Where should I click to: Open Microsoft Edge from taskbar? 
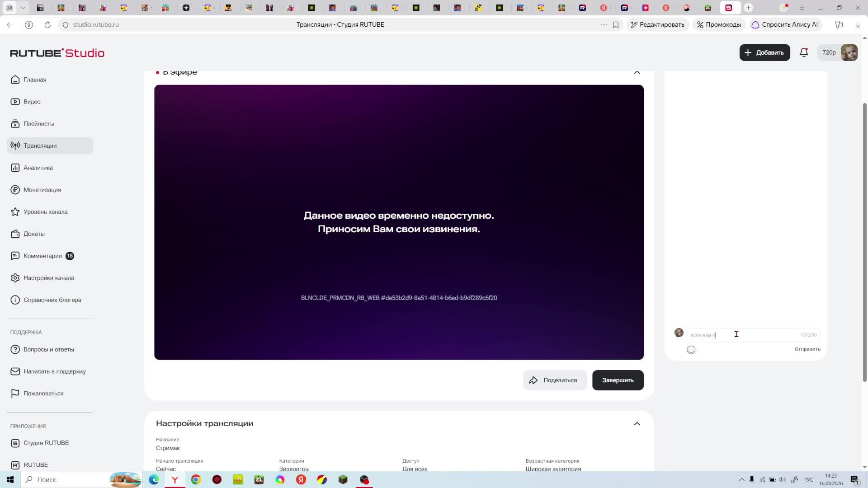tap(154, 479)
